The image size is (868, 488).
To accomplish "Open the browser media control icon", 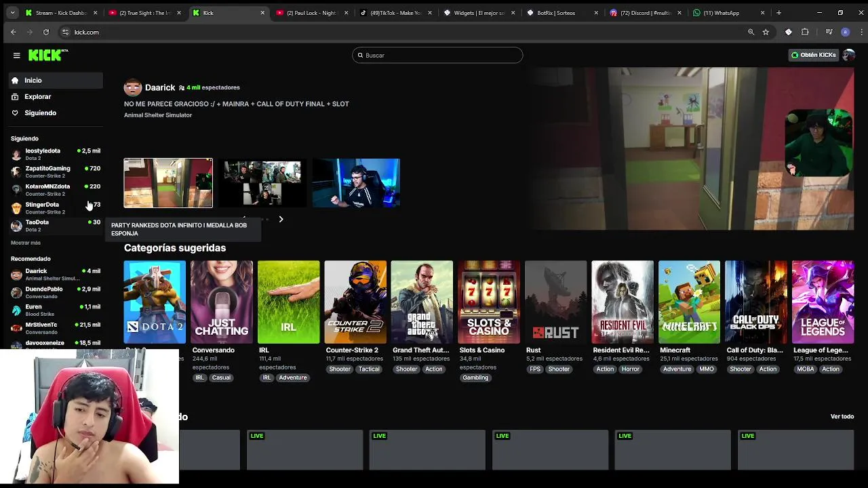I will [829, 32].
